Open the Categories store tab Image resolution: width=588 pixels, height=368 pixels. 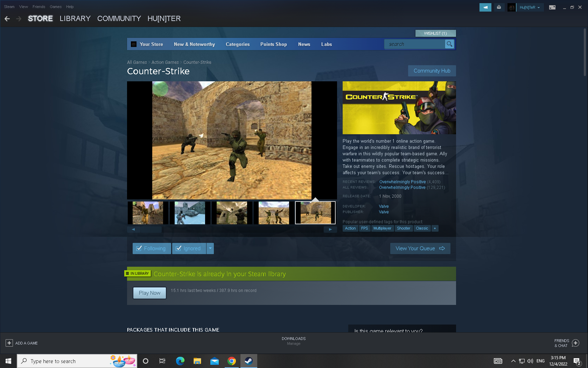tap(237, 45)
